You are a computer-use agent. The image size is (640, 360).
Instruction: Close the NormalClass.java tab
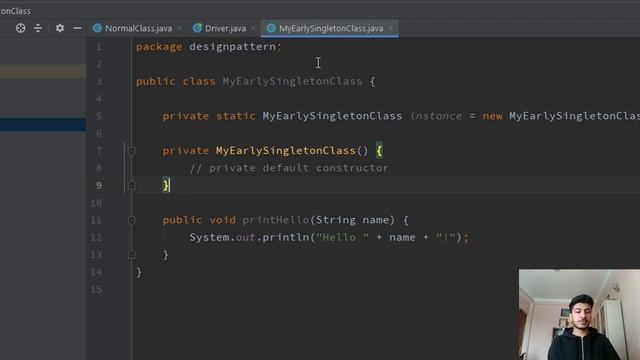[x=179, y=28]
